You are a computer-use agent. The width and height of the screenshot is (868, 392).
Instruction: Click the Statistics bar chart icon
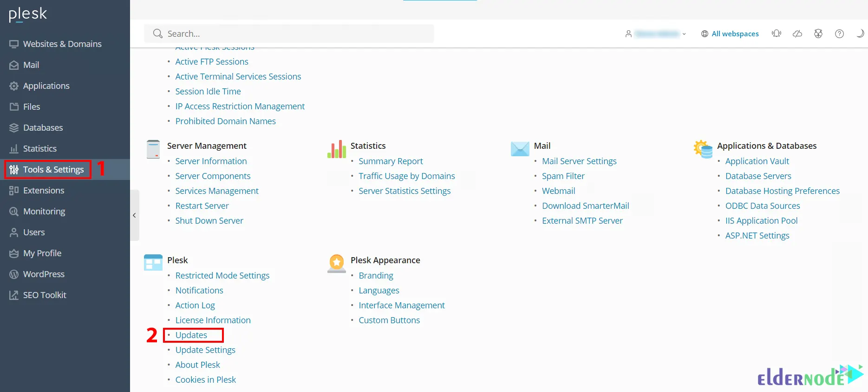tap(337, 149)
